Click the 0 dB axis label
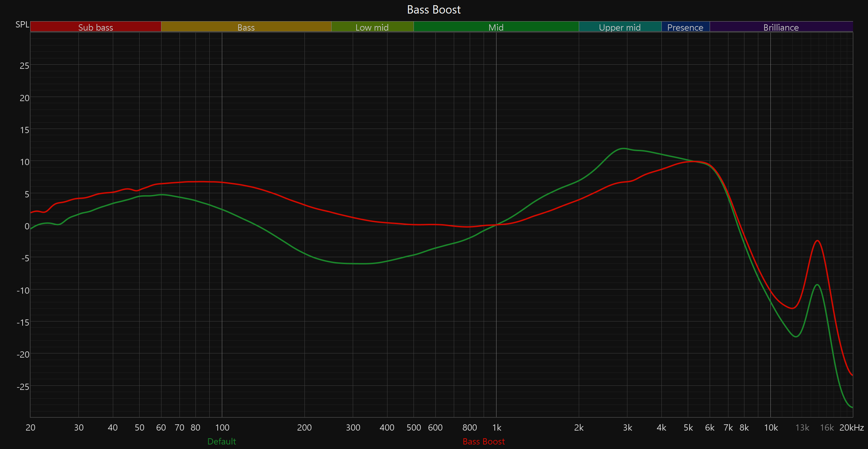This screenshot has width=868, height=449. [27, 226]
